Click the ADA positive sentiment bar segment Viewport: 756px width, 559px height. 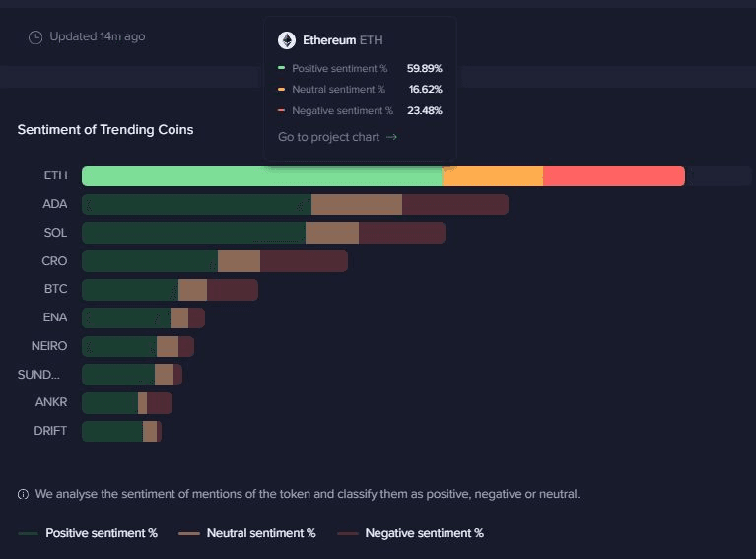click(x=196, y=205)
